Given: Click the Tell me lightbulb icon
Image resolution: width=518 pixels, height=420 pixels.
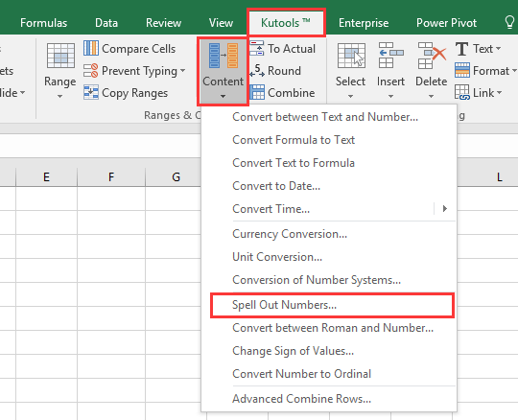Looking at the screenshot, I should (x=509, y=22).
